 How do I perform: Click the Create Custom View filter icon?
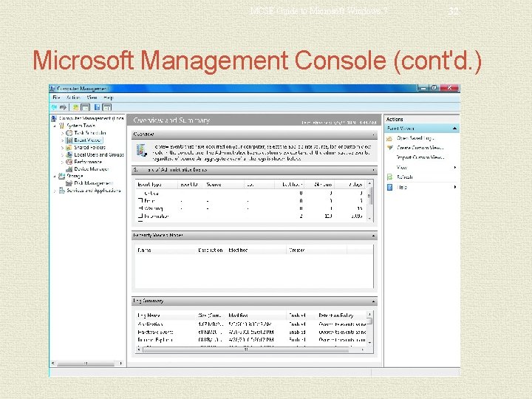pyautogui.click(x=390, y=148)
